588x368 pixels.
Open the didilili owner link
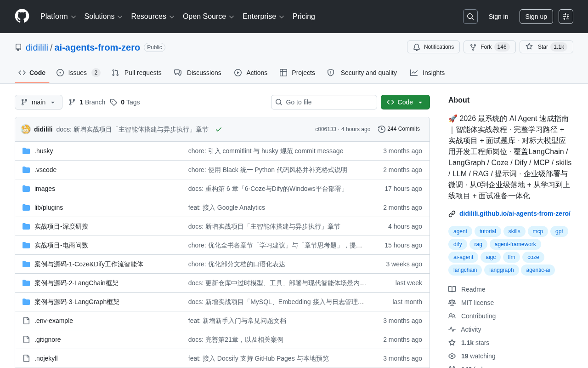tap(37, 47)
